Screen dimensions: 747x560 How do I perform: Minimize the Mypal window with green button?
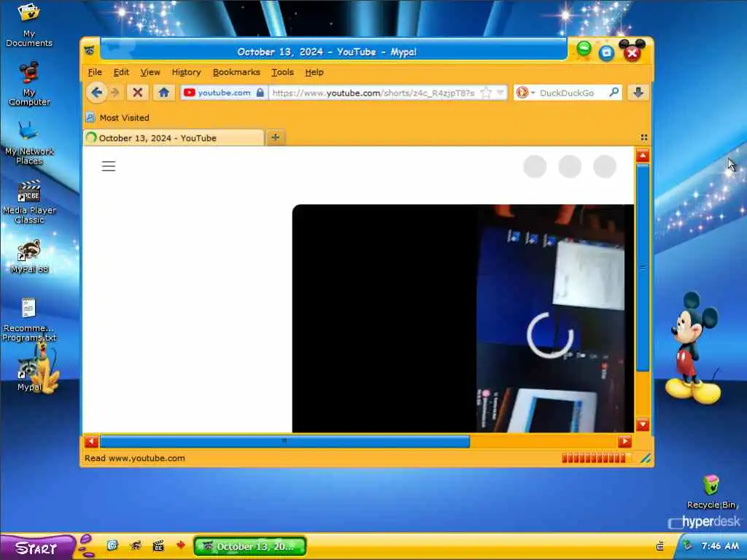[584, 49]
